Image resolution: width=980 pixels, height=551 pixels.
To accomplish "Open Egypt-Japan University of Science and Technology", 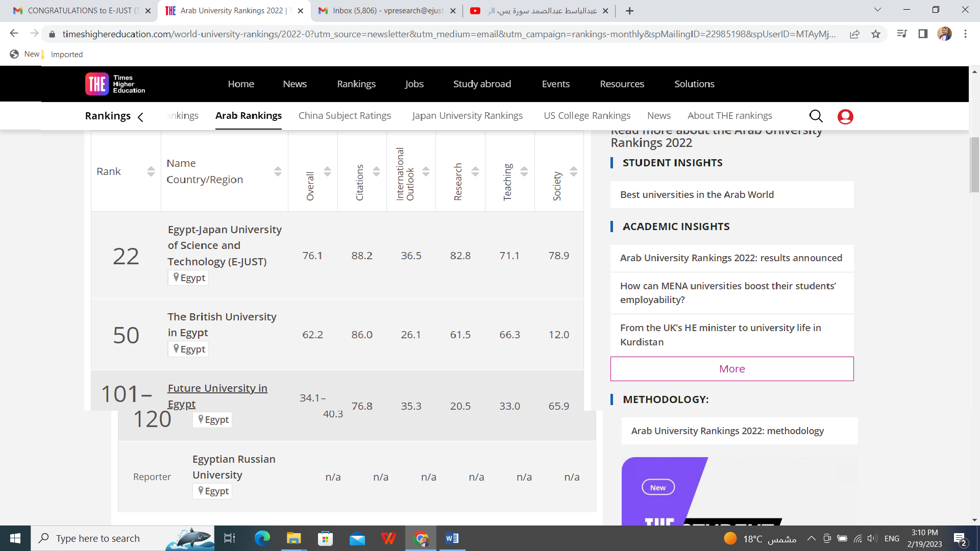I will (225, 245).
